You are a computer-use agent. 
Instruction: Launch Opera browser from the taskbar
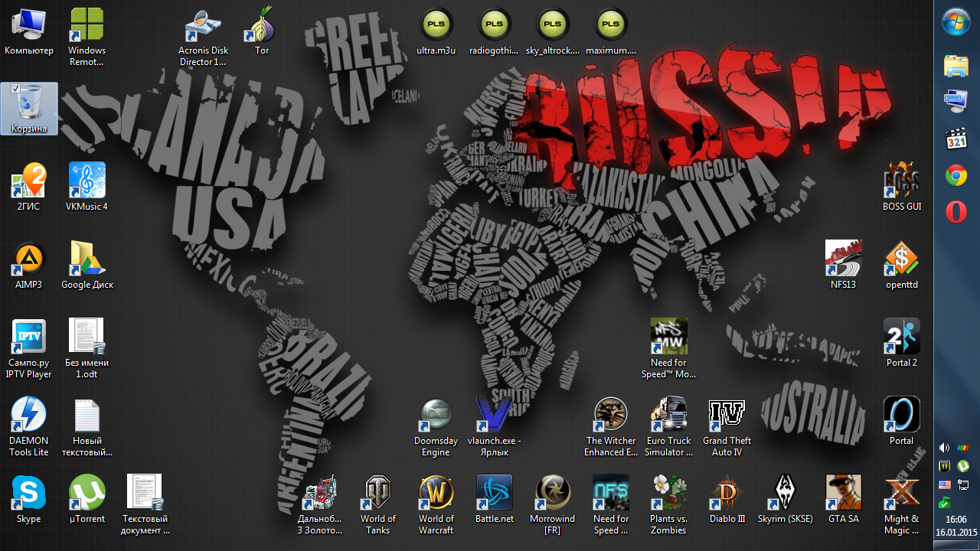pos(956,212)
